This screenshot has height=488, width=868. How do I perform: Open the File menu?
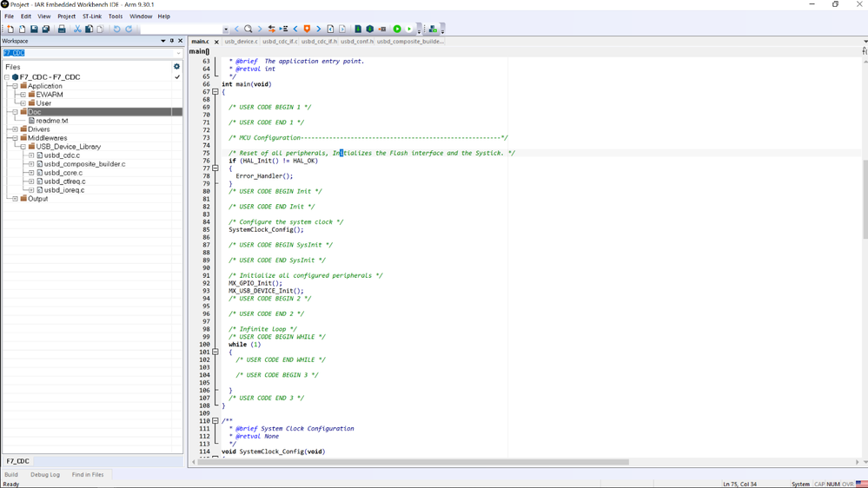(10, 16)
